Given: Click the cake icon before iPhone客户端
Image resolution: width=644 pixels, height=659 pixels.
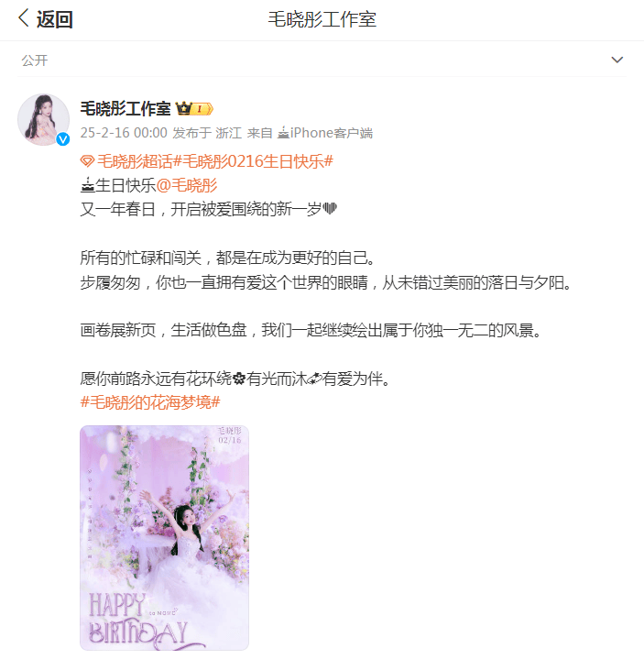Looking at the screenshot, I should (284, 133).
